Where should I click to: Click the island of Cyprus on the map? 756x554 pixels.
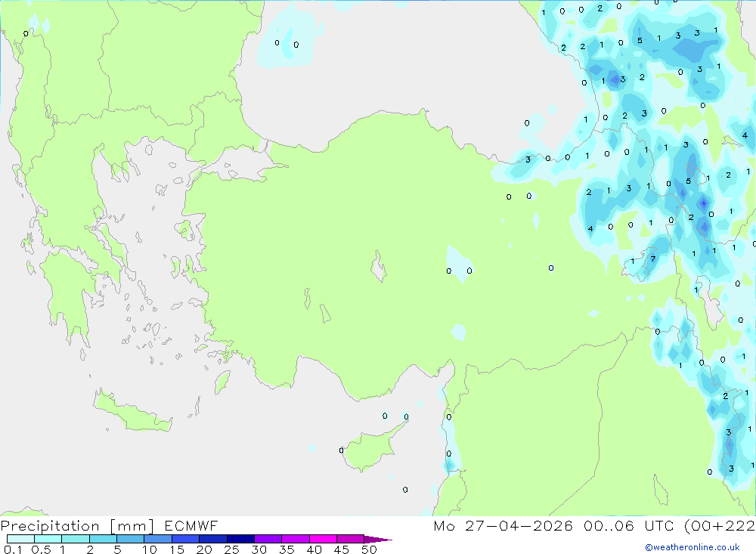[x=373, y=447]
